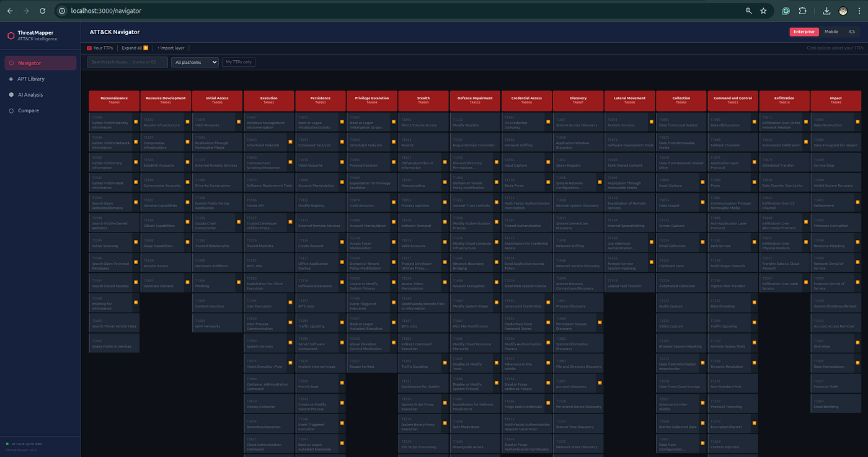Expand sub-techniques of Subvert Trust Controls

coord(497,203)
